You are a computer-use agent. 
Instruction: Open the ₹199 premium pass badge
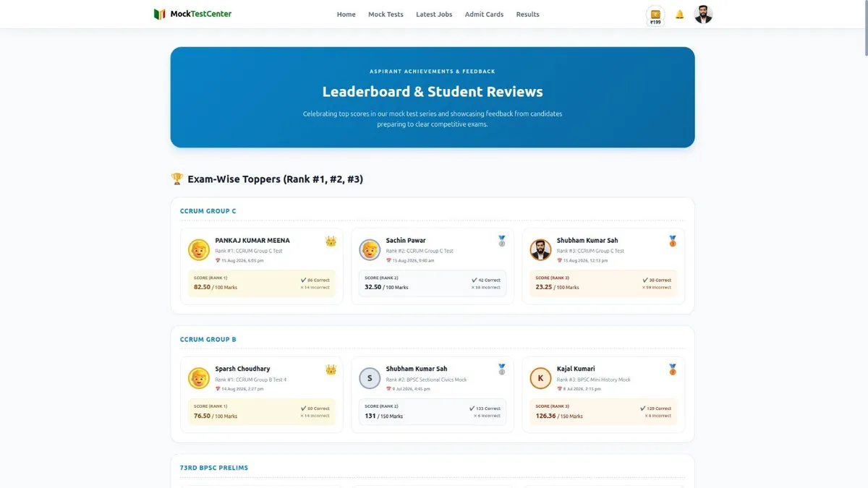click(x=655, y=17)
